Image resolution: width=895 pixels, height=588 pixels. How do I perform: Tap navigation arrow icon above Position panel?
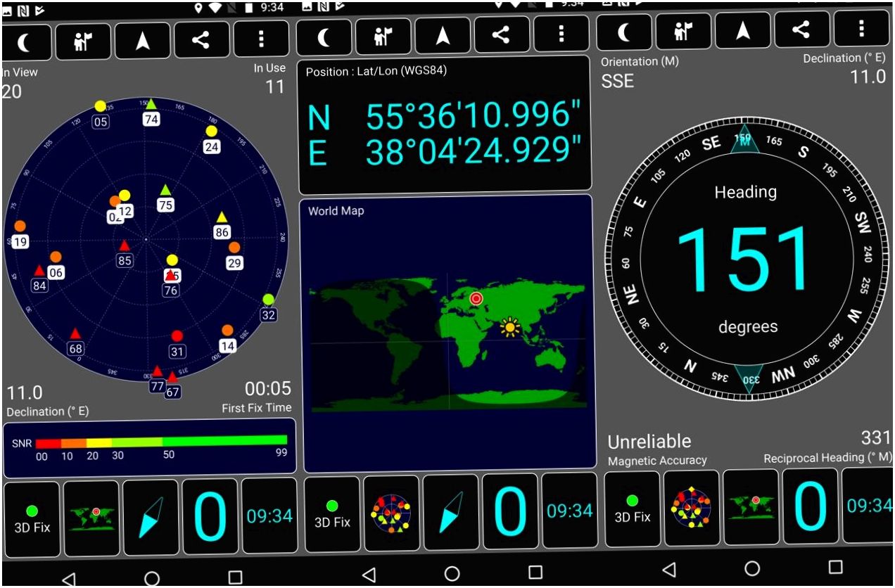(442, 35)
